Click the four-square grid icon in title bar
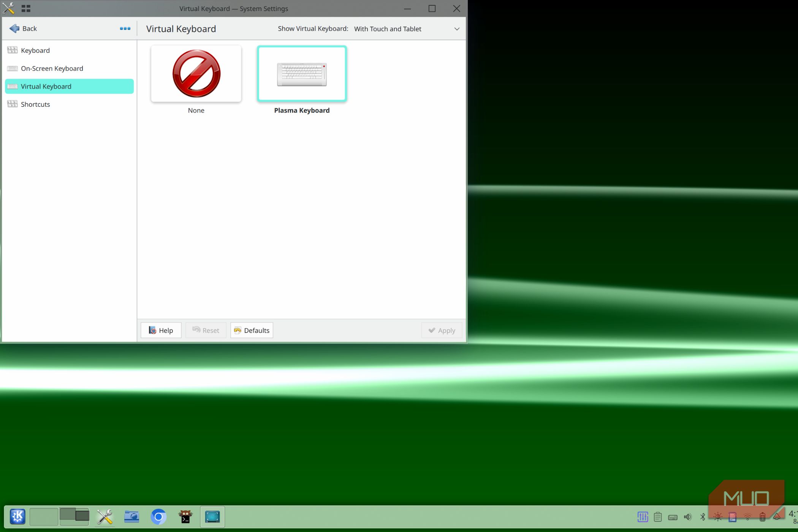798x532 pixels. [26, 8]
